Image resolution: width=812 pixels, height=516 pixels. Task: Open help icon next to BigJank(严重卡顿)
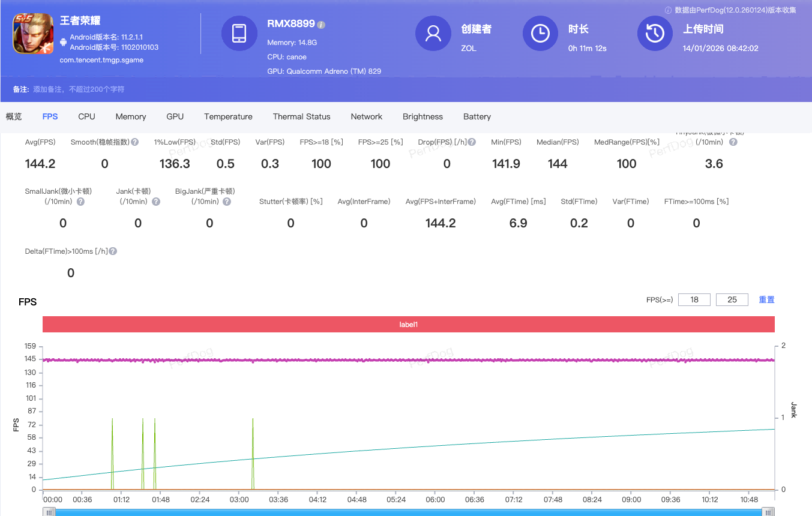(227, 202)
